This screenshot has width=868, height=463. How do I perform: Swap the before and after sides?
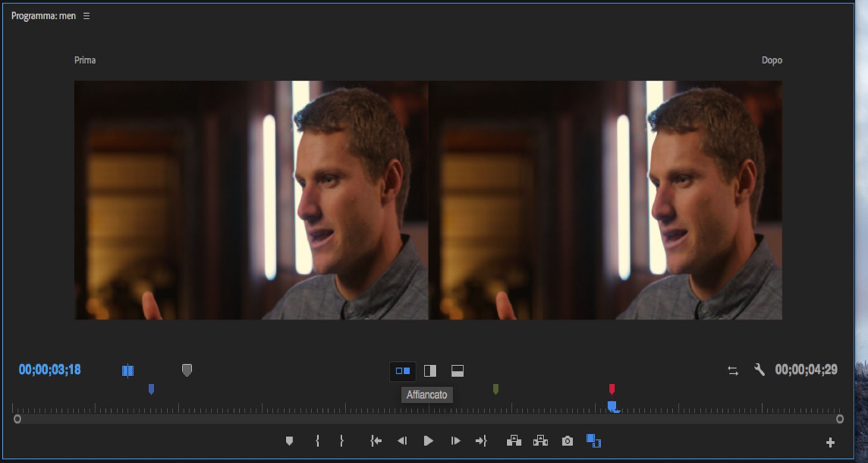(x=733, y=371)
